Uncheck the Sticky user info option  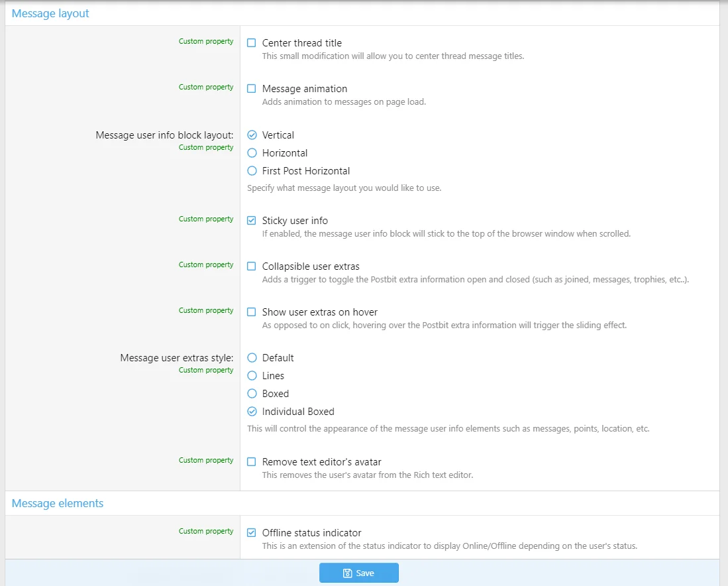252,221
